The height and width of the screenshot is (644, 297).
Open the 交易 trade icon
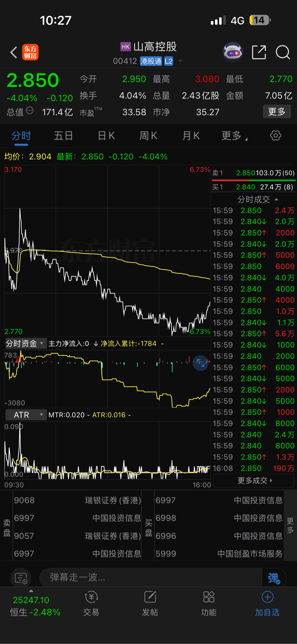(x=91, y=603)
